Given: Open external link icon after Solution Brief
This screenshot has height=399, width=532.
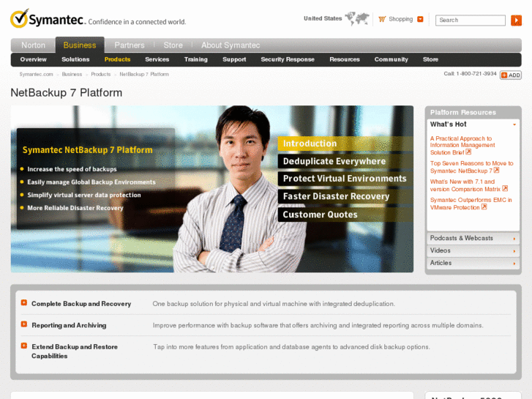Looking at the screenshot, I should pyautogui.click(x=468, y=152).
